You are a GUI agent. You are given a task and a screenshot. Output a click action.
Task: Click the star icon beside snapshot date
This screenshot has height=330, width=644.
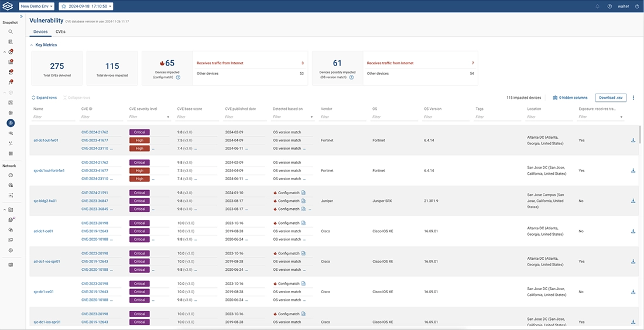click(63, 6)
